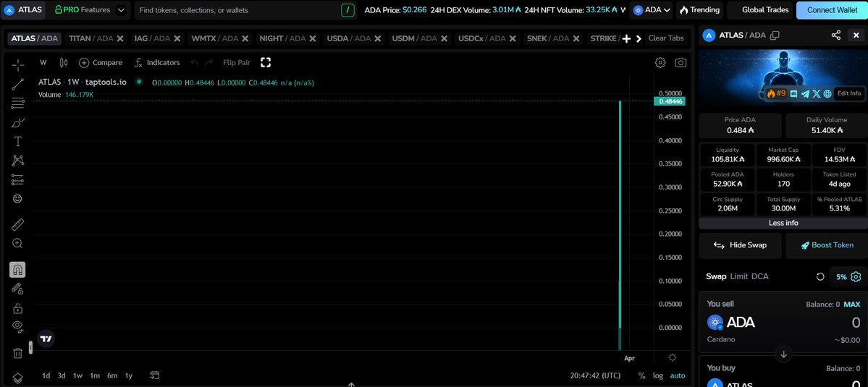Select the trend line drawing tool
The width and height of the screenshot is (868, 387).
click(17, 84)
